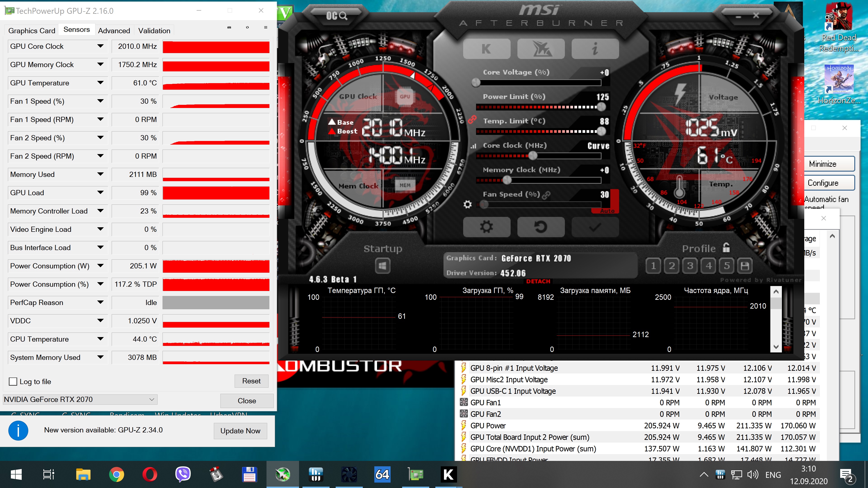Open NVIDIA GeForce RTX 2070 device combo box
This screenshot has width=868, height=488.
pyautogui.click(x=80, y=399)
